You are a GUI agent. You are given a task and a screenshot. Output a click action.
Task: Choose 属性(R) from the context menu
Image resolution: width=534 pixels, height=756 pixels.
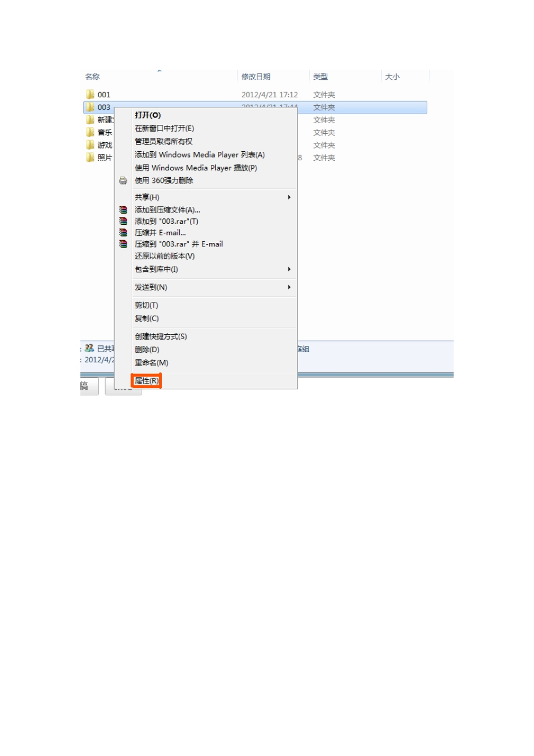pyautogui.click(x=147, y=381)
